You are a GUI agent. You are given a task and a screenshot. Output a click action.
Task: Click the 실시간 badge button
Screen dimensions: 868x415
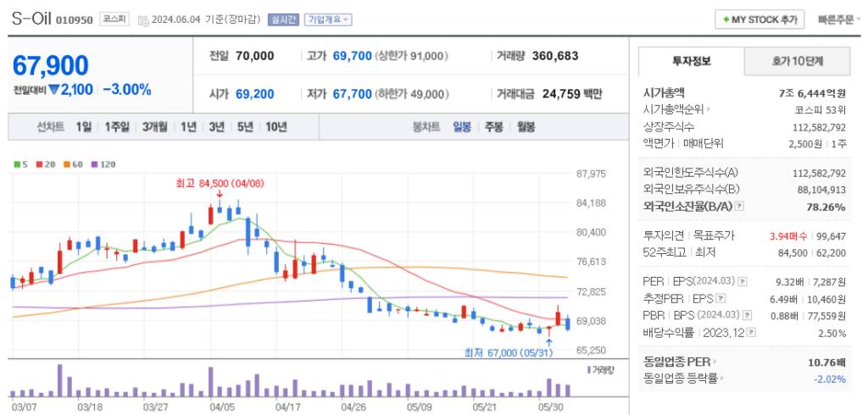(283, 19)
